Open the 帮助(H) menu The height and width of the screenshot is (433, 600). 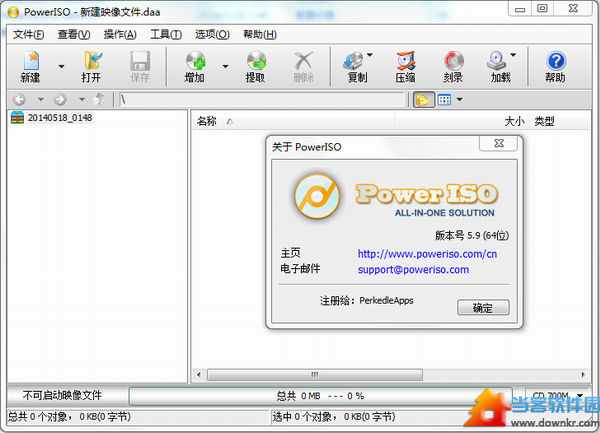point(260,34)
